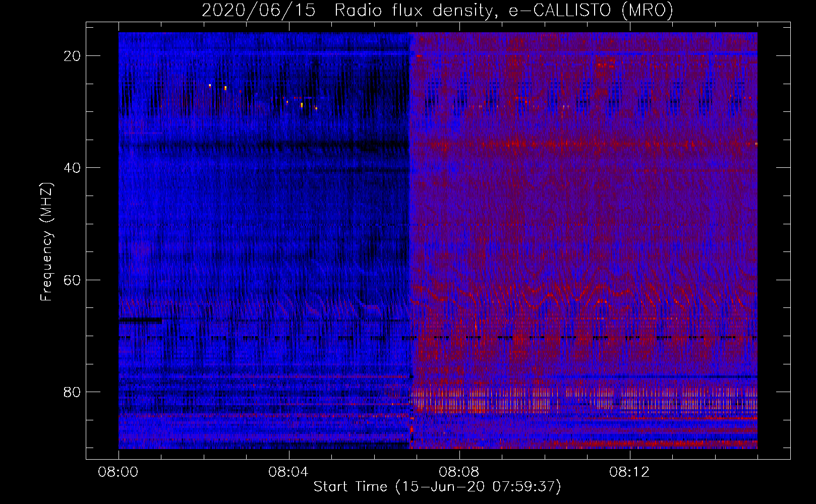Screen dimensions: 816x504
Task: Click the '08:08' time tick label
Action: pos(459,472)
